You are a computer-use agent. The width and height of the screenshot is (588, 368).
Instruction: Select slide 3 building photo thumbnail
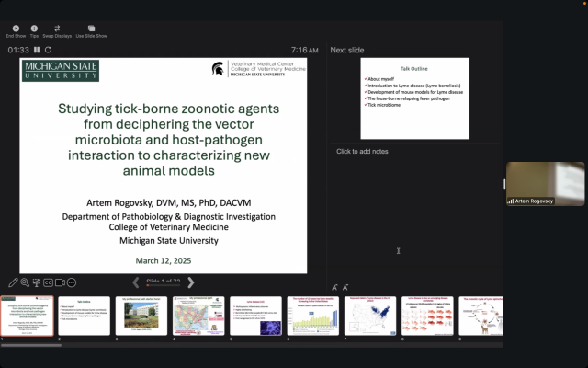(141, 316)
